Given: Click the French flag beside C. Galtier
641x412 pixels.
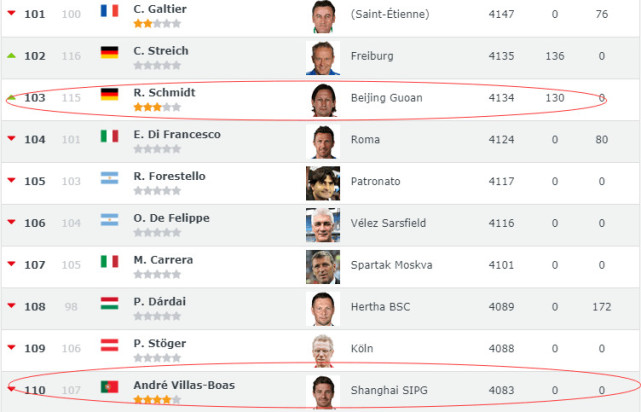Looking at the screenshot, I should coord(110,11).
